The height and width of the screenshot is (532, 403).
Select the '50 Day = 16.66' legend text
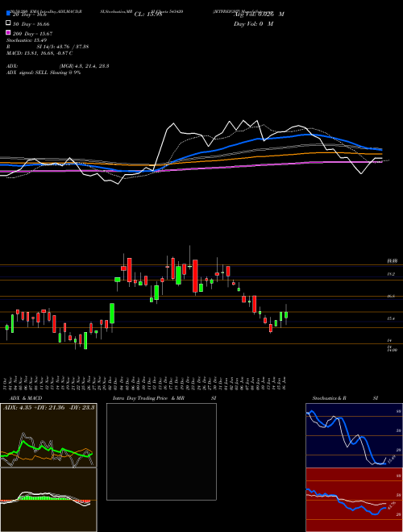pyautogui.click(x=31, y=24)
